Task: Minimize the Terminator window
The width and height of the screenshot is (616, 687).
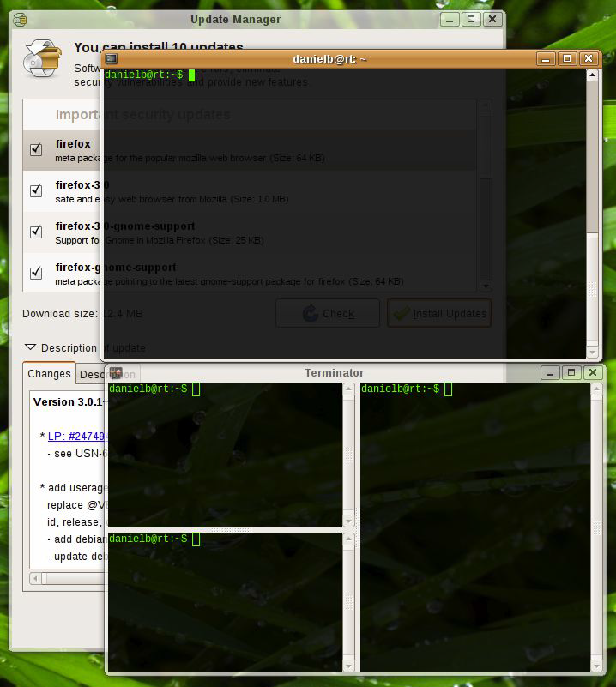Action: click(x=550, y=373)
